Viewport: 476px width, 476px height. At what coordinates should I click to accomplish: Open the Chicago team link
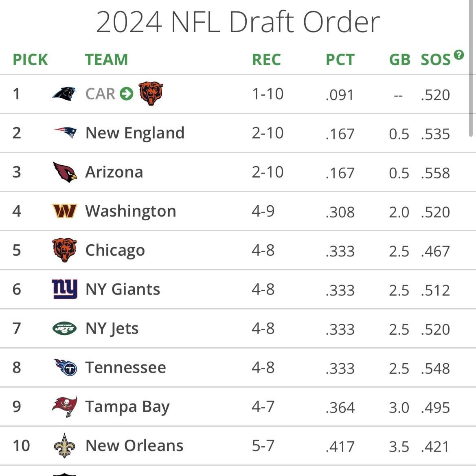pyautogui.click(x=115, y=250)
